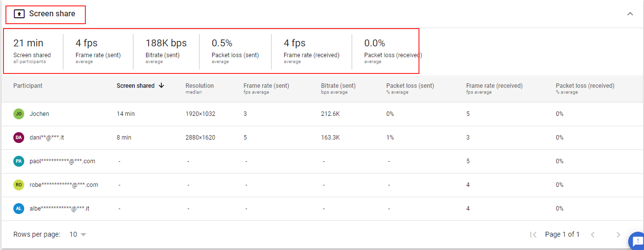Viewport: 644px width, 250px height.
Task: Click the Page 1 of 1 label
Action: click(562, 234)
